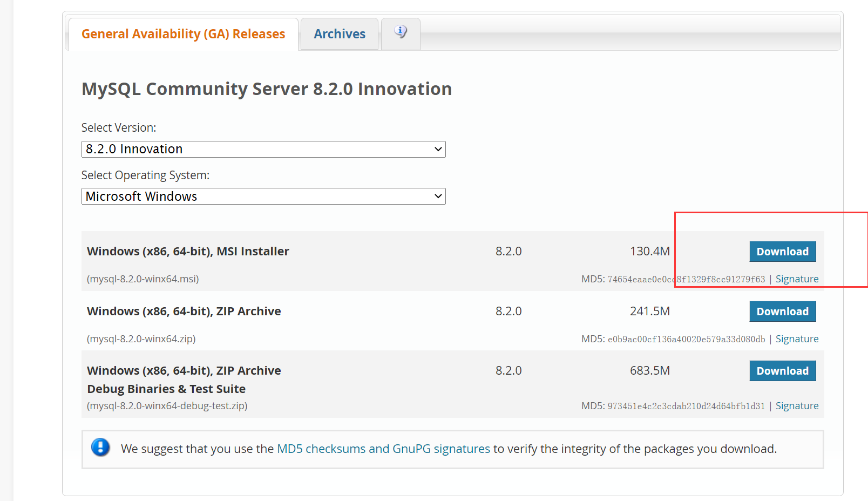Download the 241.5M ZIP Archive
The image size is (868, 501).
click(783, 312)
